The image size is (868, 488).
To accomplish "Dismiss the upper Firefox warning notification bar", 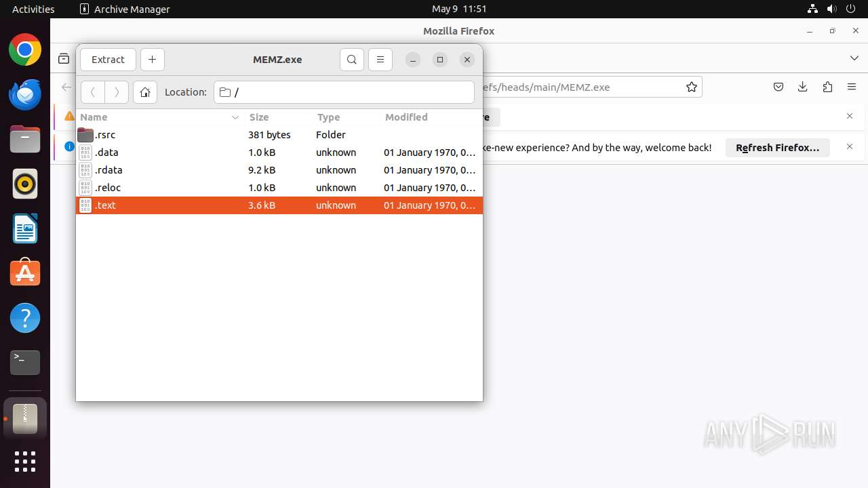I will (850, 116).
